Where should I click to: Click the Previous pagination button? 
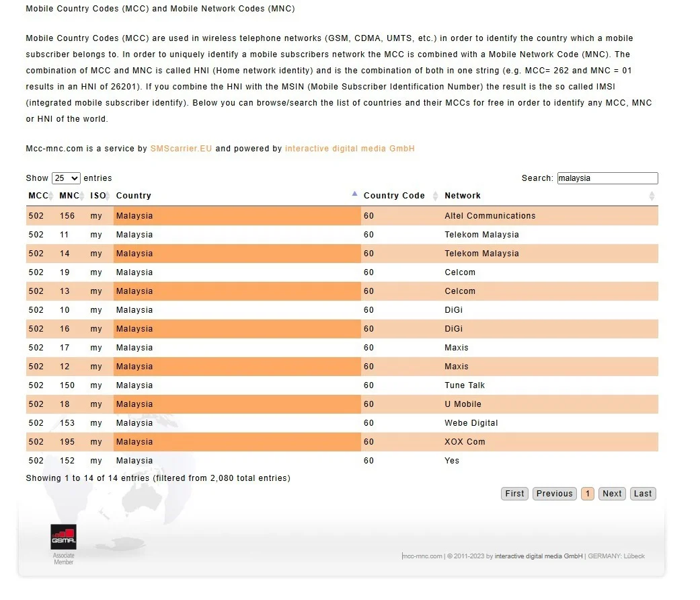pyautogui.click(x=555, y=494)
